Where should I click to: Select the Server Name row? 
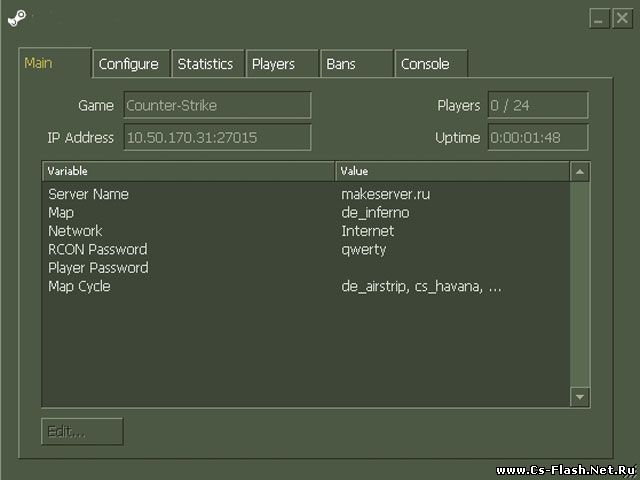click(x=88, y=194)
